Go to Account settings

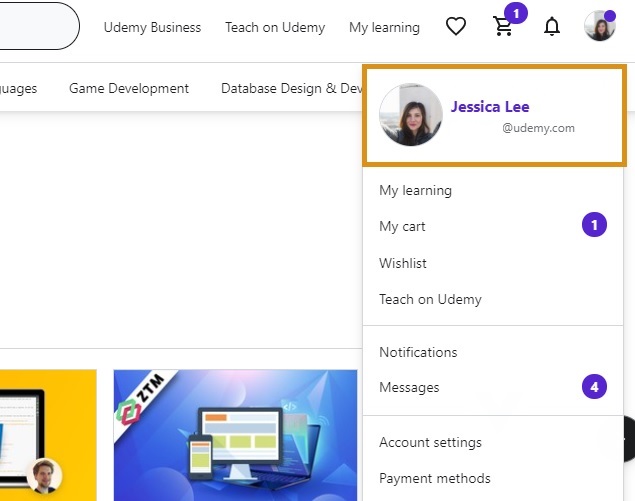click(x=430, y=442)
